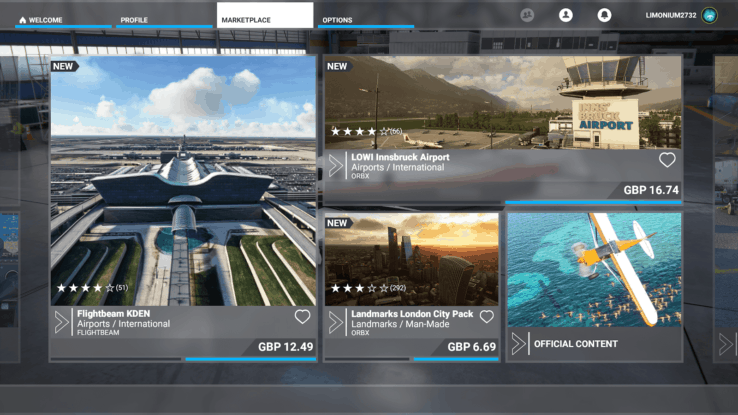
Task: Open the Flightbeam KDEN airport thumbnail
Action: pyautogui.click(x=184, y=181)
